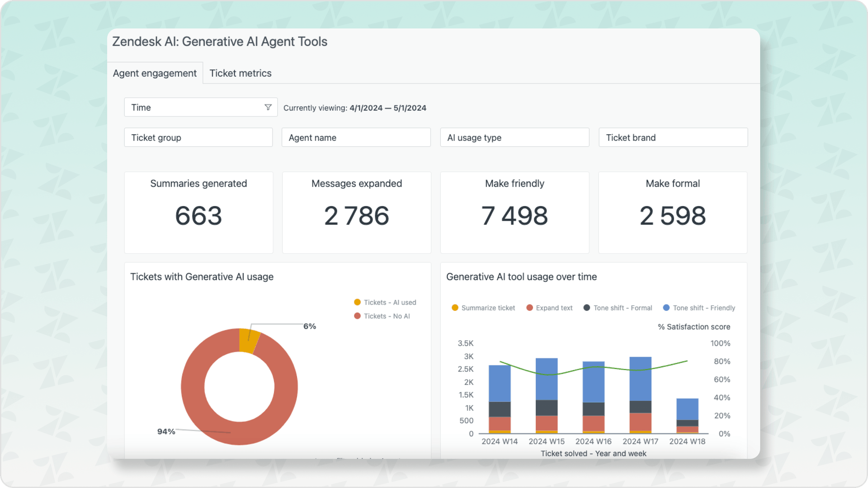Open the Agent engagement tab
The width and height of the screenshot is (868, 488).
155,73
